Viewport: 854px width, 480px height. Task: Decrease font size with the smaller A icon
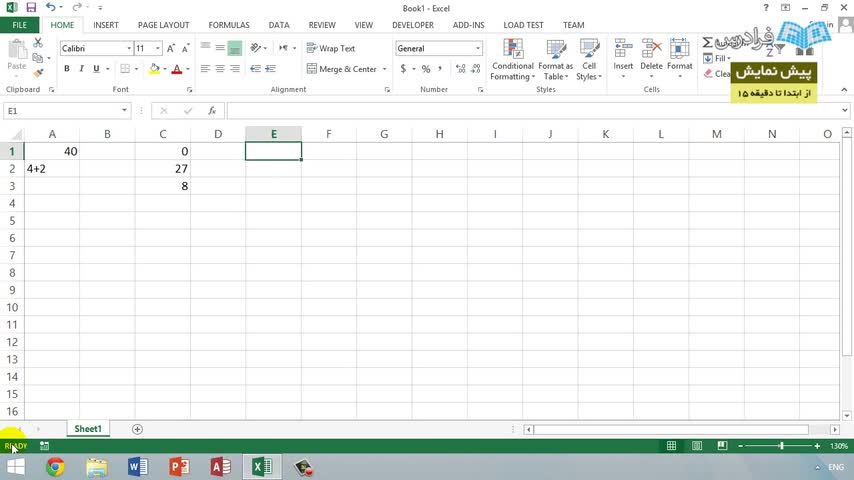[186, 48]
